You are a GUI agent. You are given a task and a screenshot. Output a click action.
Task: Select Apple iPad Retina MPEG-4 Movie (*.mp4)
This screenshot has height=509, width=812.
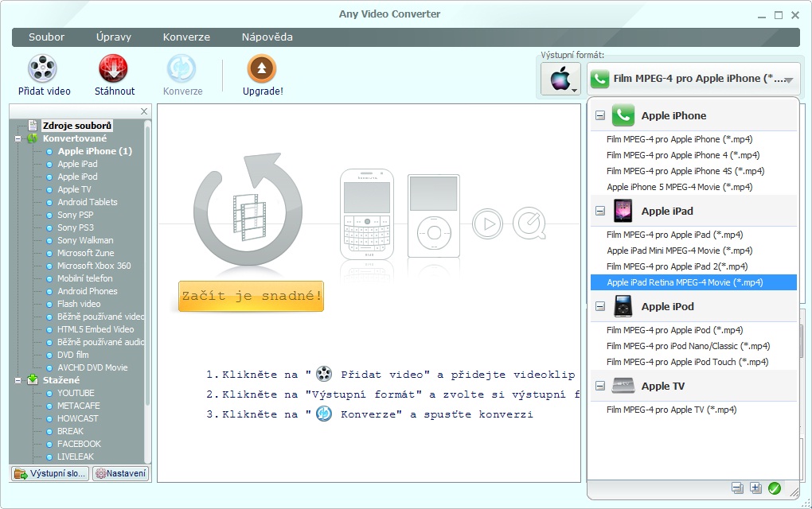pos(693,282)
